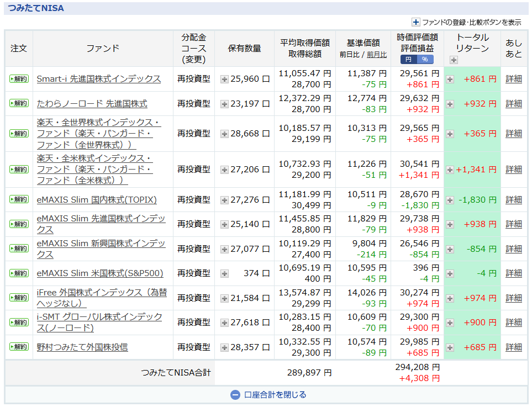Image resolution: width=532 pixels, height=407 pixels.
Task: Open 詳細 link for Smart-i 先進国株式インデックス row
Action: 514,79
